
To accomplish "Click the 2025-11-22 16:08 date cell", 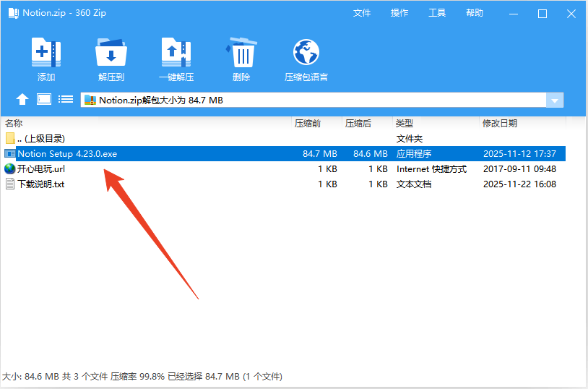I will [519, 184].
